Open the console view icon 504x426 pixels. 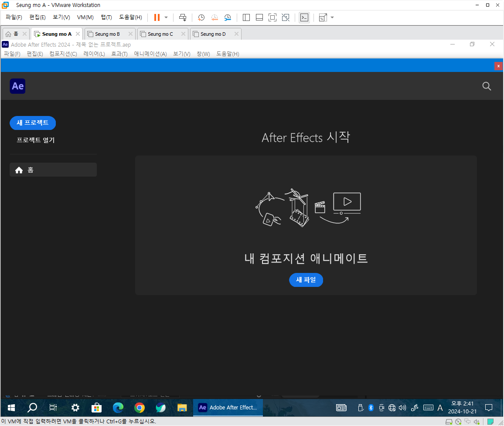click(304, 17)
